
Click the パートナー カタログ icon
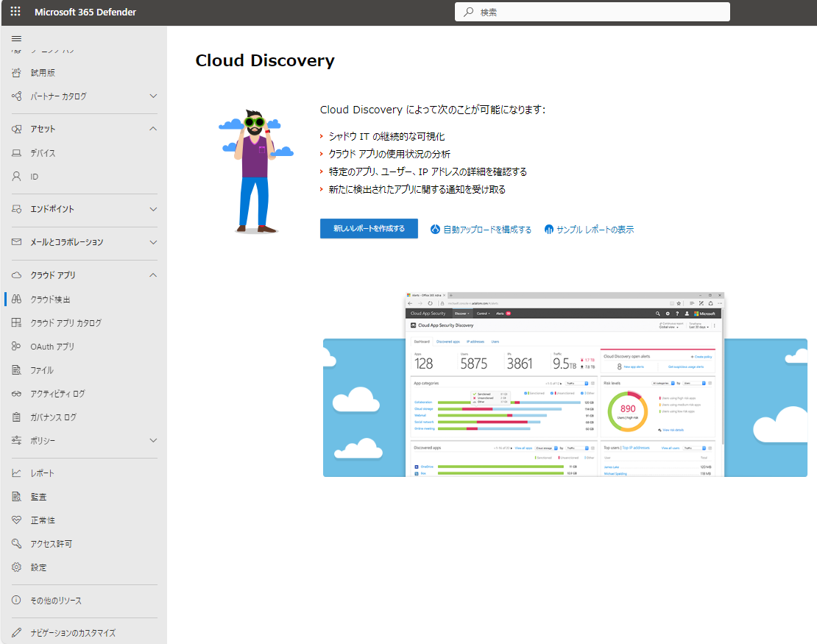click(17, 96)
